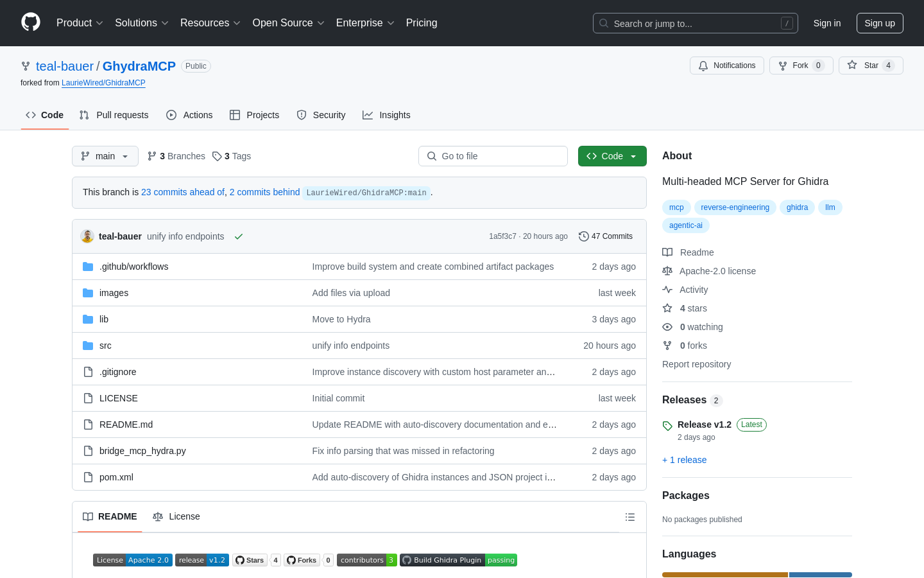
Task: Open the green Code dropdown button
Action: (x=612, y=156)
